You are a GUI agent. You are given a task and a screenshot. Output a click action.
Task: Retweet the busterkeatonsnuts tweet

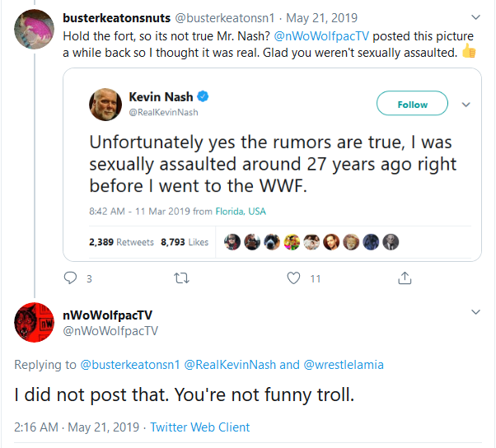182,278
